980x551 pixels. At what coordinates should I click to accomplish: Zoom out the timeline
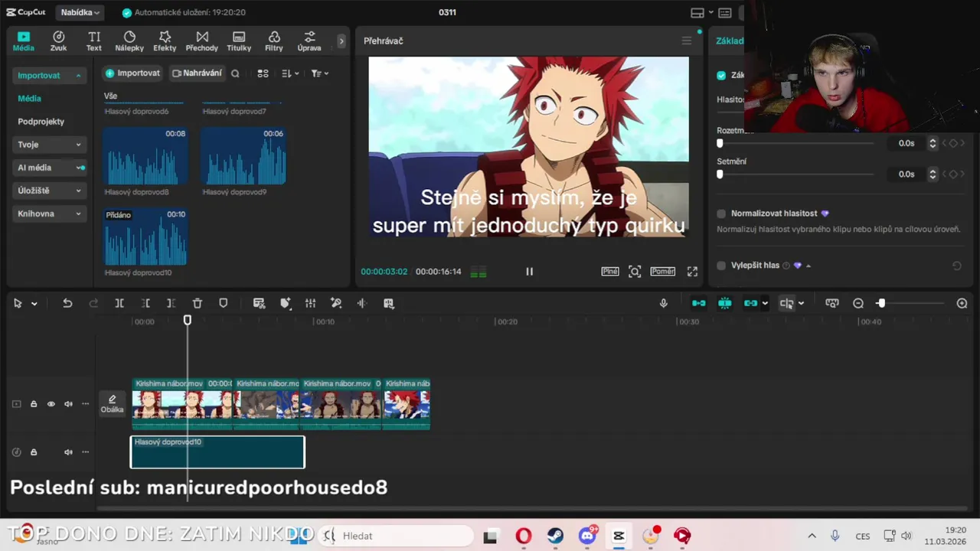pos(858,304)
